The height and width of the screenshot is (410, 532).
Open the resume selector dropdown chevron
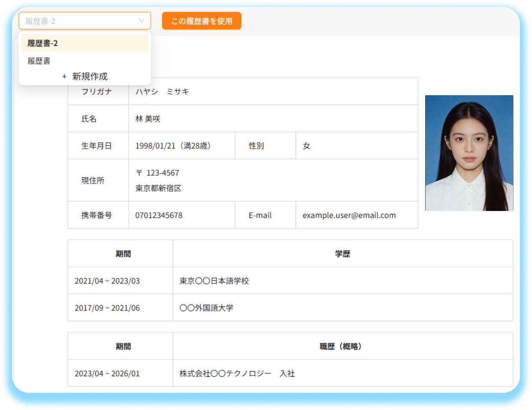click(x=142, y=21)
